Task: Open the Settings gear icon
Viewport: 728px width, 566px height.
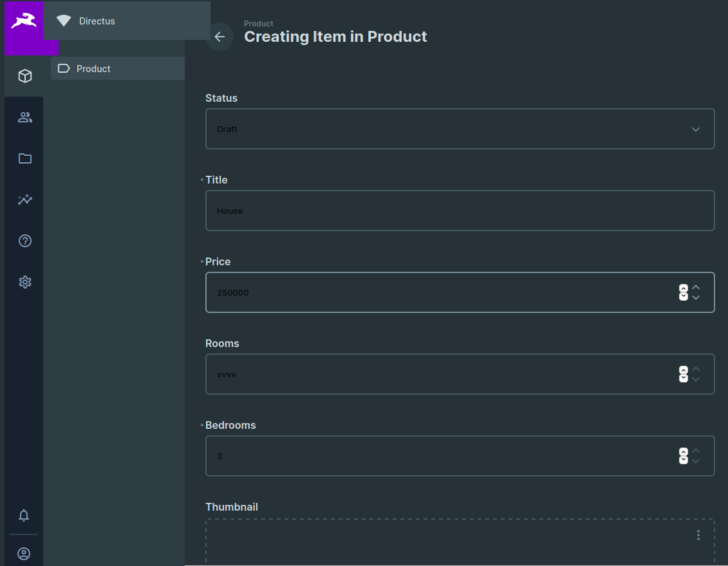Action: point(24,281)
